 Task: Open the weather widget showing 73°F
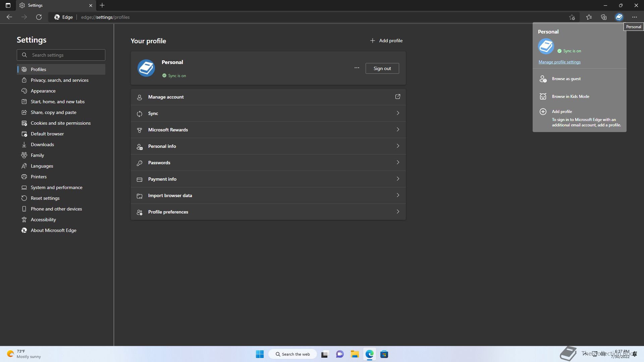coord(24,354)
